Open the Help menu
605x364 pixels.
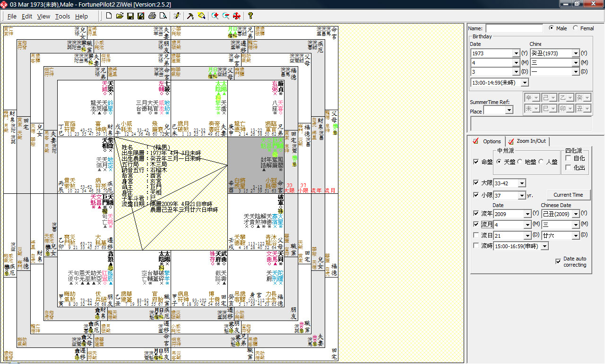[81, 16]
